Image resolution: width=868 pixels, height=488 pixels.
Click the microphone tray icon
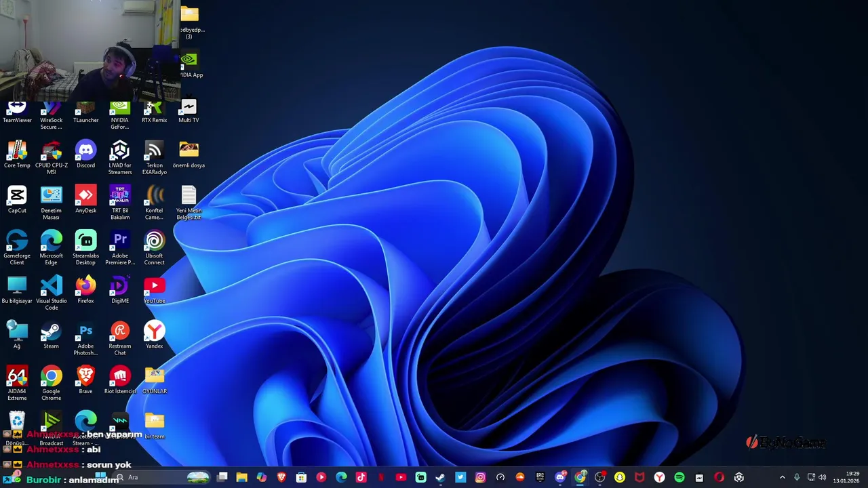click(x=797, y=477)
